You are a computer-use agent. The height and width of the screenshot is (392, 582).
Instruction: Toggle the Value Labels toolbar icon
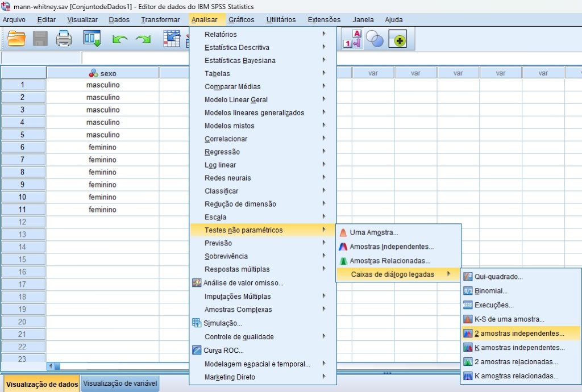(x=351, y=39)
